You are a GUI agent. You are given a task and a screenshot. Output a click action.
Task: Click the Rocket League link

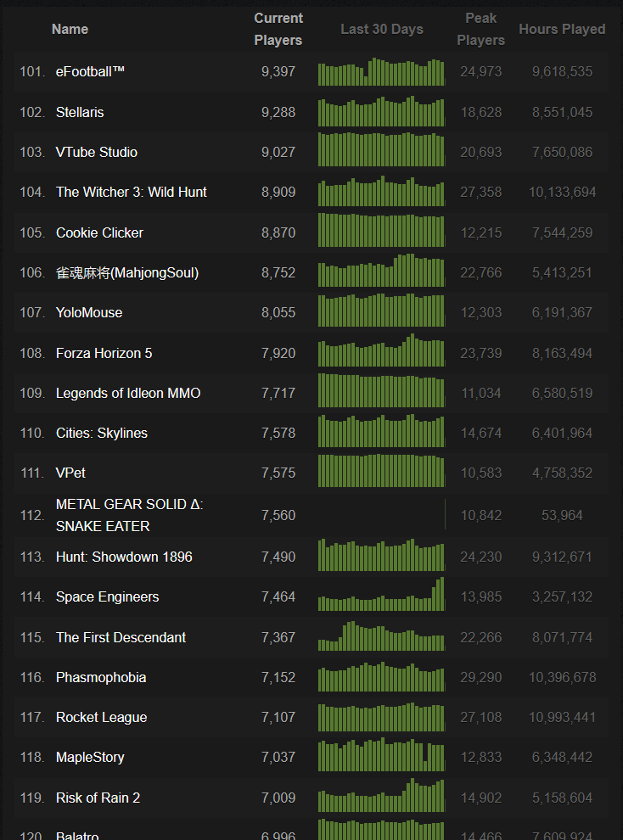[101, 717]
